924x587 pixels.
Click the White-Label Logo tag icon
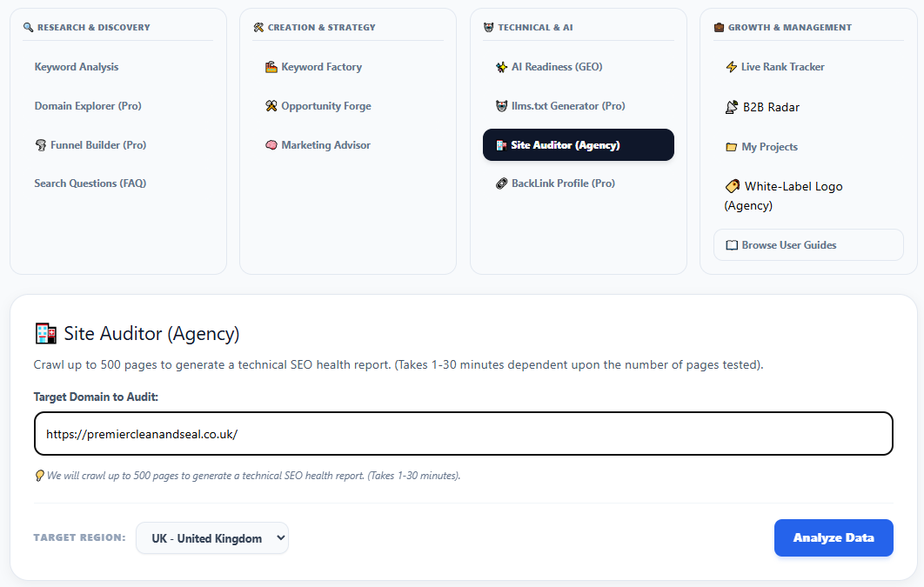(733, 186)
